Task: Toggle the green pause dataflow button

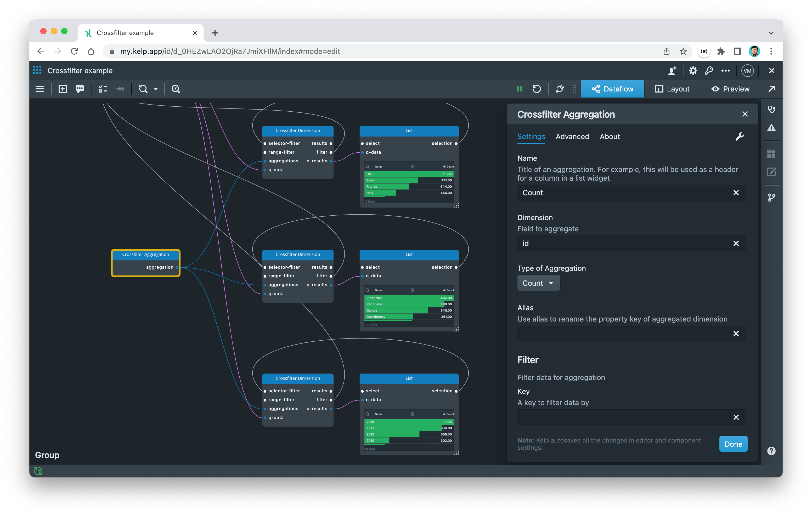Action: 519,89
